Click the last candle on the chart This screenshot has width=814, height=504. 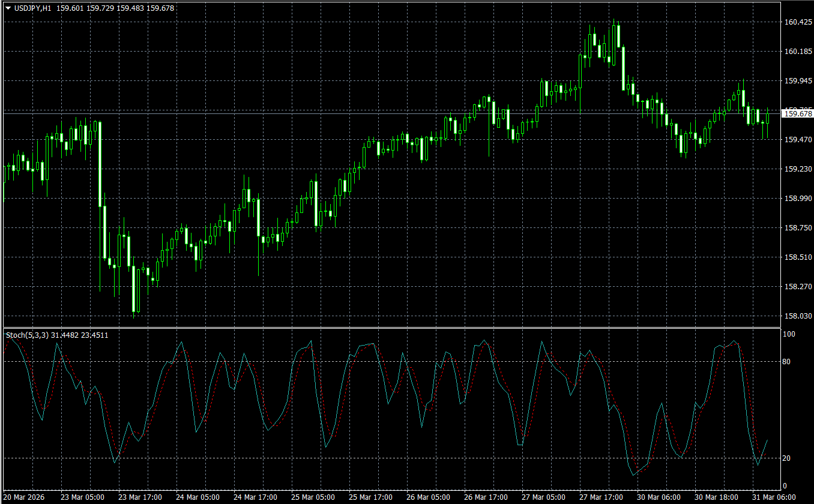coord(767,118)
